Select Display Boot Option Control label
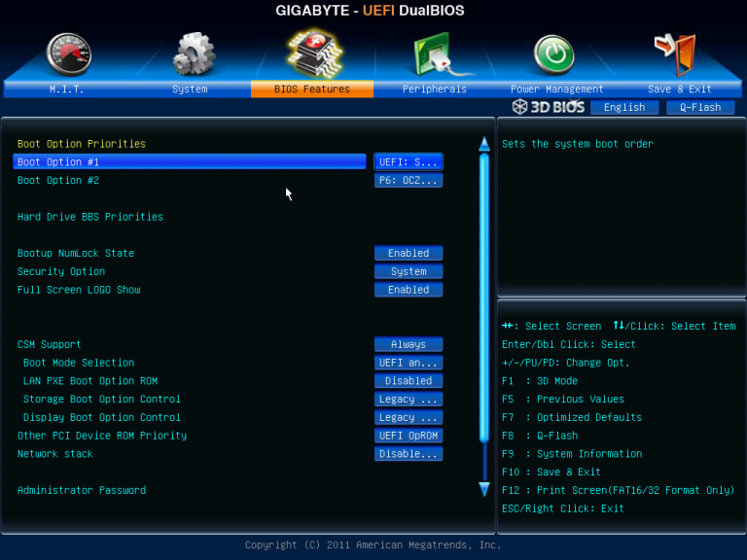The image size is (747, 560). coord(102,418)
